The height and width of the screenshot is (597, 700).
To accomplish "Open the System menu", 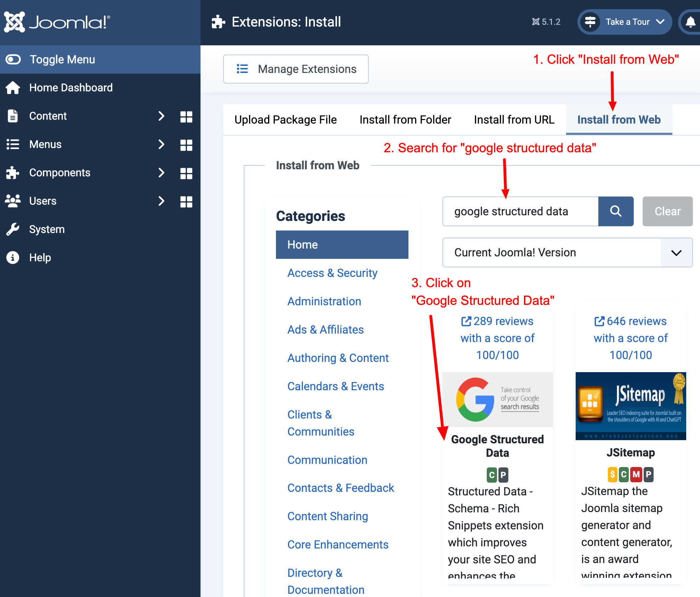I will pyautogui.click(x=47, y=229).
